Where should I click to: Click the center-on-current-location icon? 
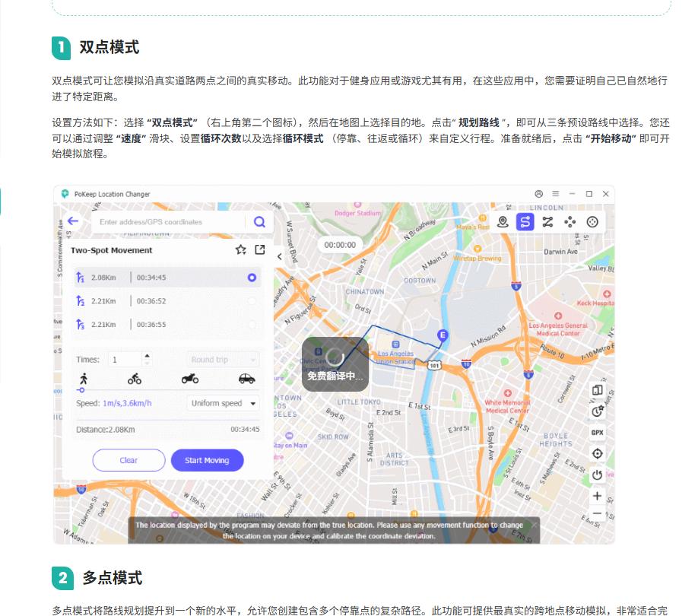coord(598,453)
